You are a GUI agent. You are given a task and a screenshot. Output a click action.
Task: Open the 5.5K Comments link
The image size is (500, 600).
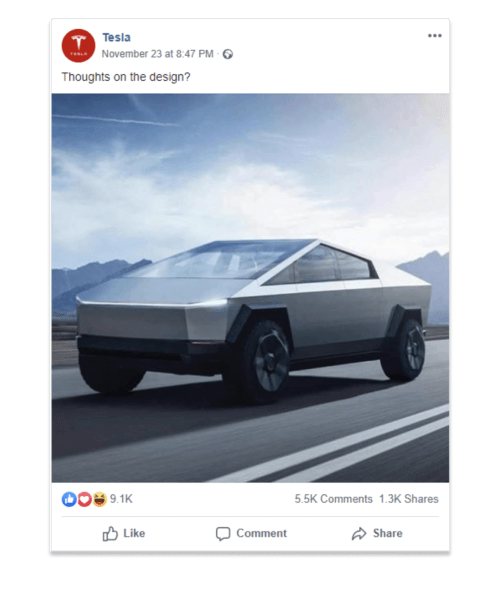[333, 499]
